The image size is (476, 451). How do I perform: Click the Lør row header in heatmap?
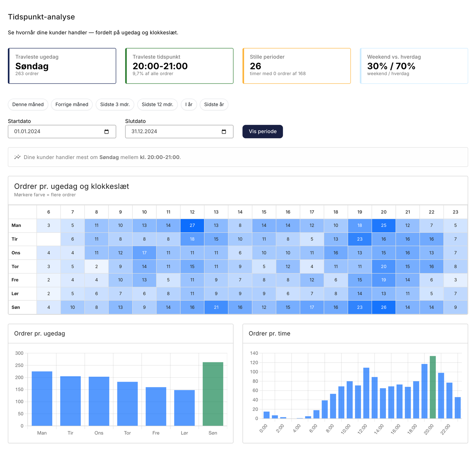pos(22,294)
